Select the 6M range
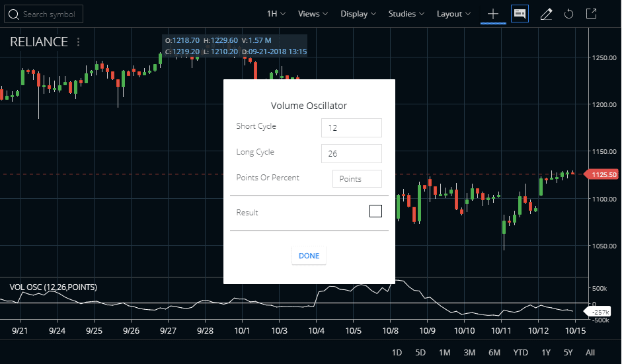This screenshot has width=622, height=364. pos(494,353)
